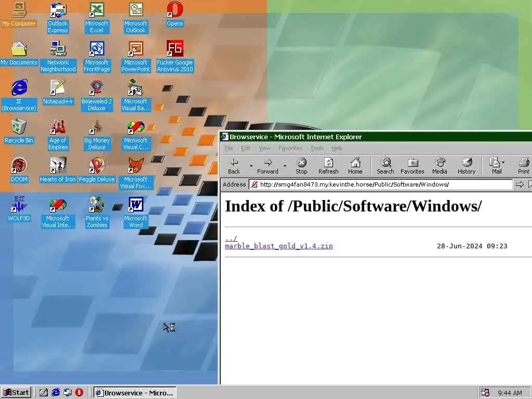Click the 9:44 AM taskbar clock
Image resolution: width=532 pixels, height=399 pixels.
(x=510, y=393)
